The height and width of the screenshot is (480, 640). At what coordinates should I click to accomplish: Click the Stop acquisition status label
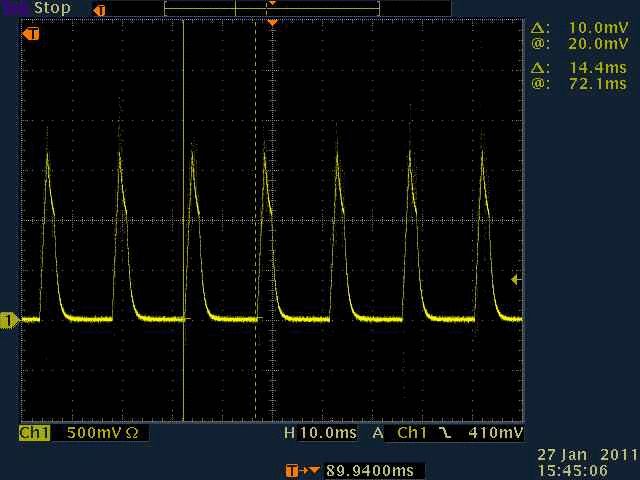point(52,8)
